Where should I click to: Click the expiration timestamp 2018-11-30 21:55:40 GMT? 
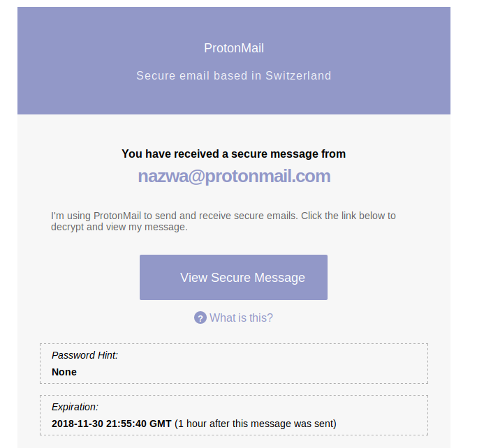111,424
